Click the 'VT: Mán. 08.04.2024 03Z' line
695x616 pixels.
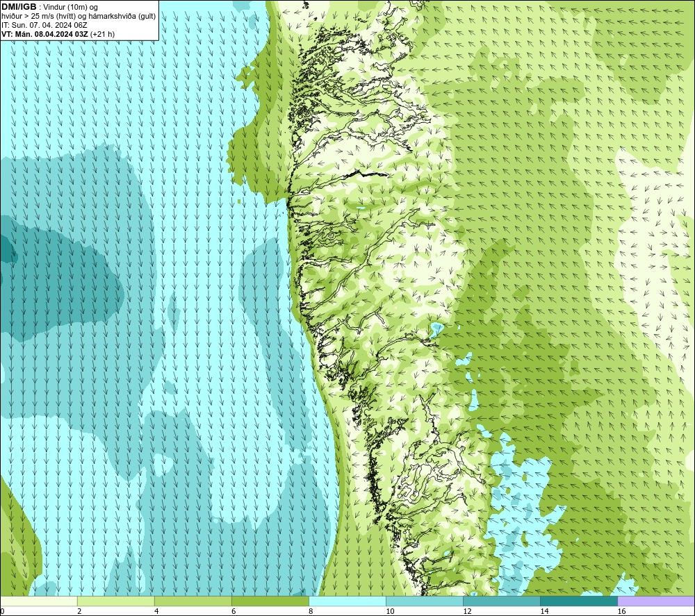[x=44, y=34]
